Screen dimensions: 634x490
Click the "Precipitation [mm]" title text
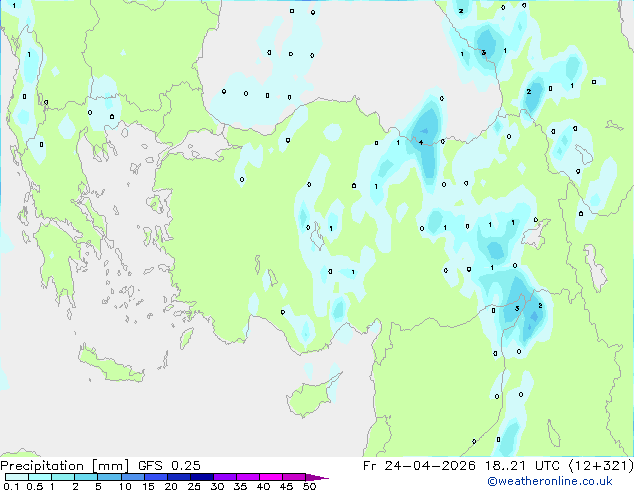(64, 466)
